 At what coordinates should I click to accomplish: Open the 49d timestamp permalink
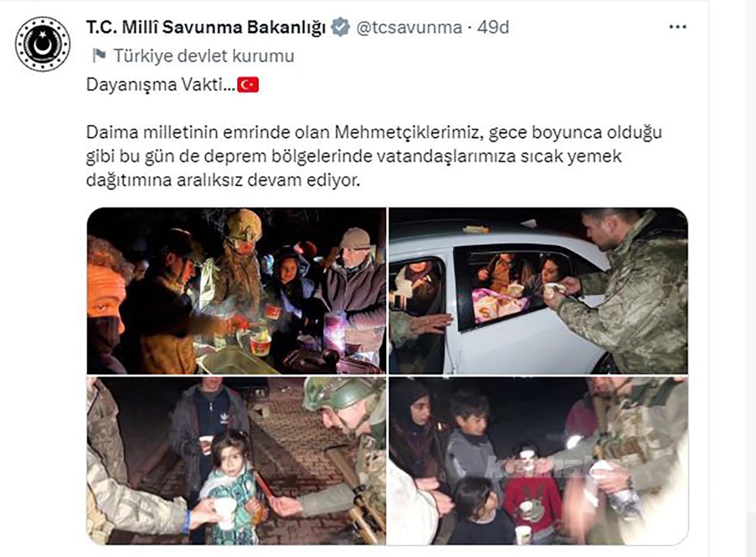coord(493,27)
